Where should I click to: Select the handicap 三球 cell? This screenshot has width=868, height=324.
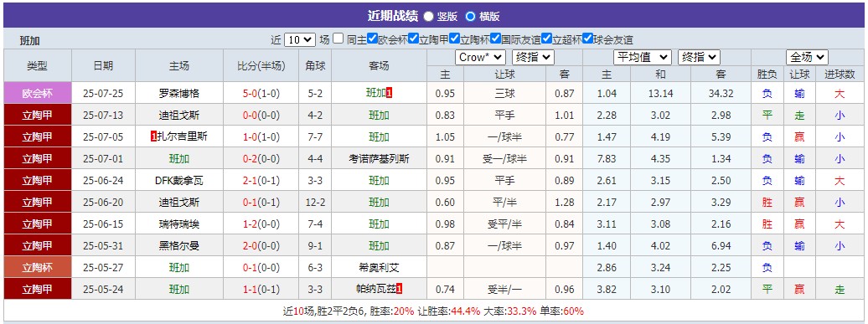[x=505, y=94]
